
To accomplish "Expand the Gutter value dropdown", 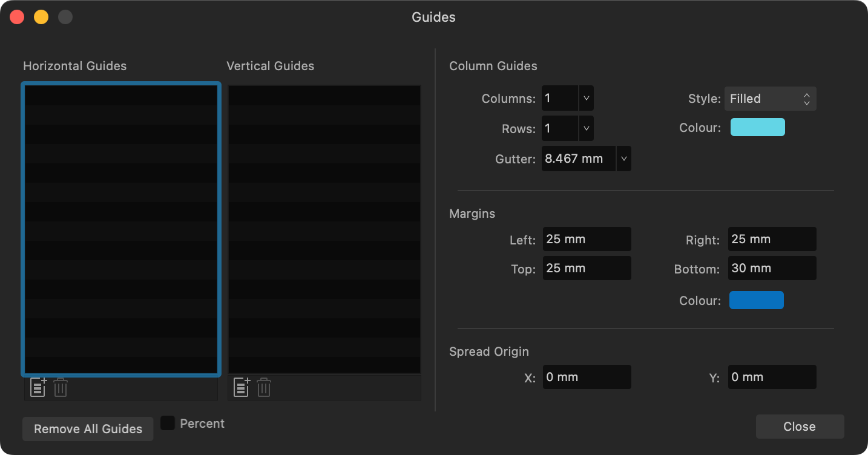I will pyautogui.click(x=623, y=158).
